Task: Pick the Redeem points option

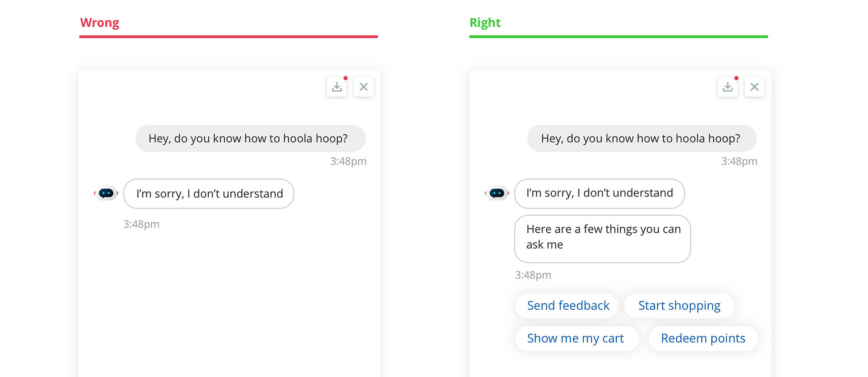Action: [703, 338]
